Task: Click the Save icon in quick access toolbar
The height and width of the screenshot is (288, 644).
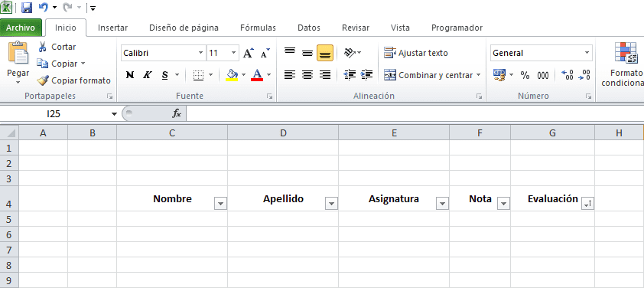Action: 27,8
